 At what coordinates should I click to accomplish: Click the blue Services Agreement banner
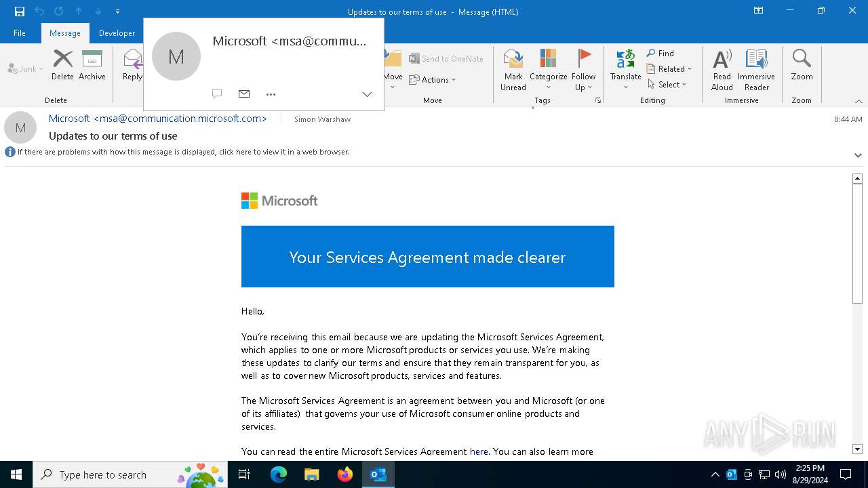point(428,257)
